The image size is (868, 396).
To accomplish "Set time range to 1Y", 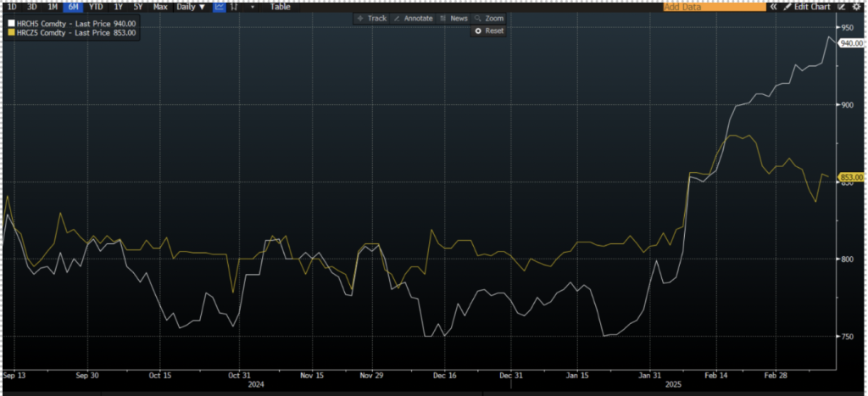I will 118,7.
